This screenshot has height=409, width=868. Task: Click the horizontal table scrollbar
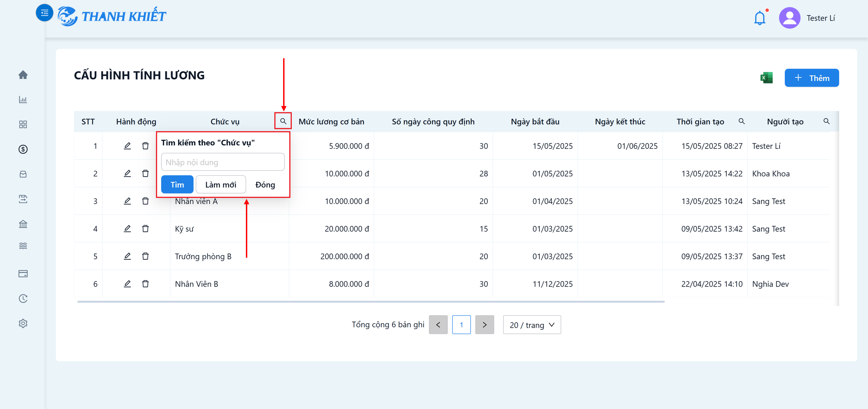(371, 301)
